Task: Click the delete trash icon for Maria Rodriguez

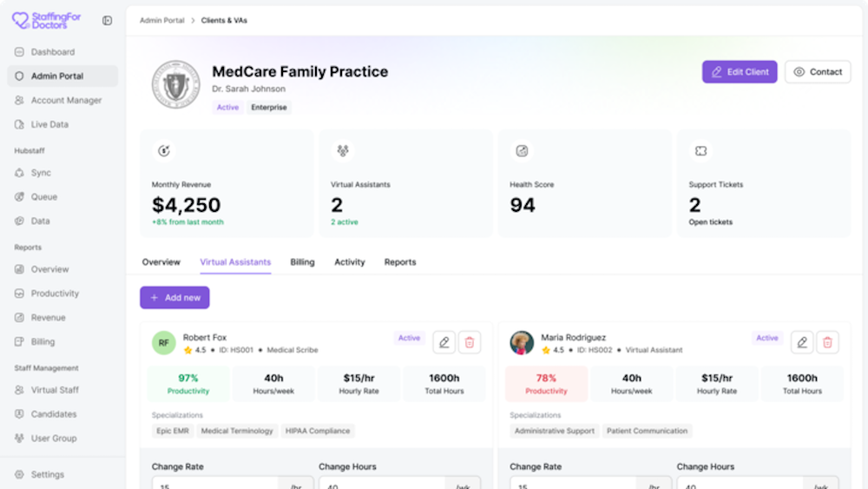Action: 827,342
